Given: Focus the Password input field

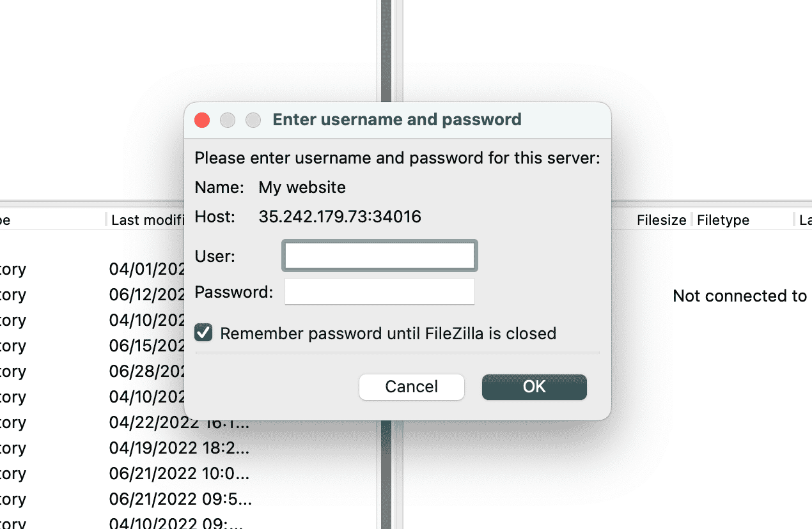Looking at the screenshot, I should (380, 292).
